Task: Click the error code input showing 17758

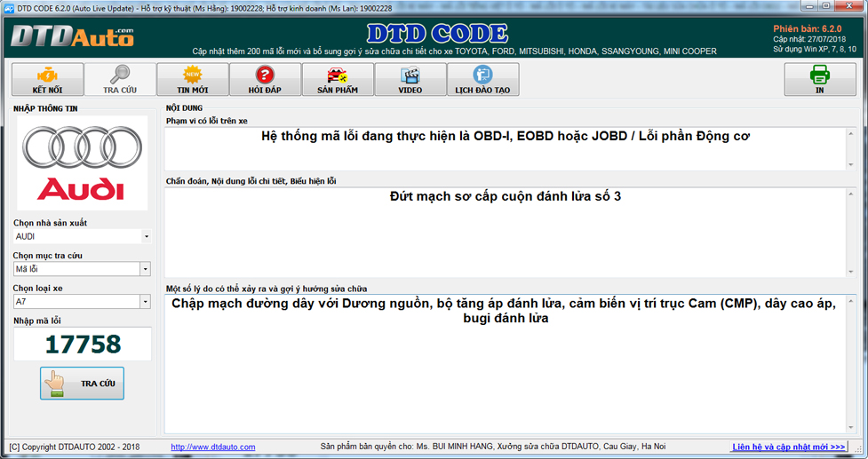Action: 83,344
